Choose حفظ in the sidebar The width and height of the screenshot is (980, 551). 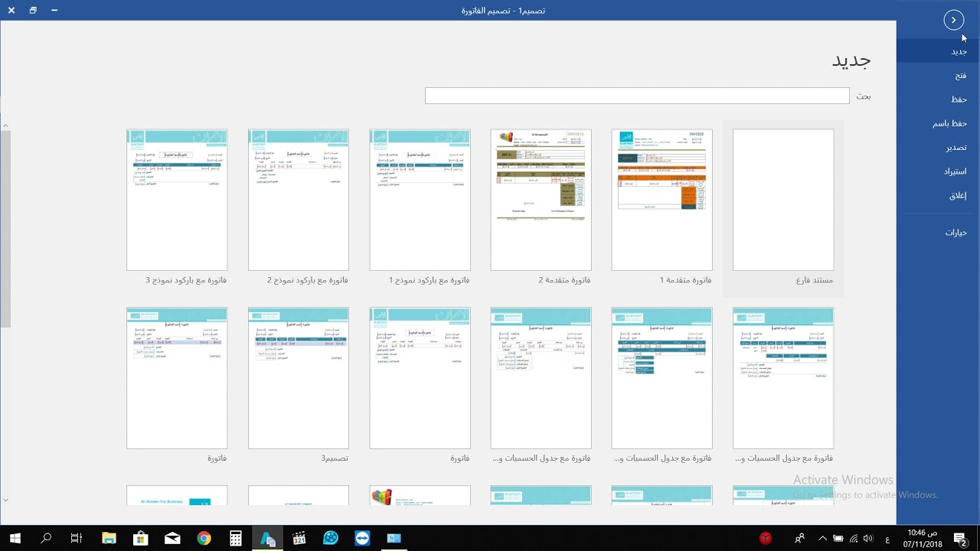point(938,99)
